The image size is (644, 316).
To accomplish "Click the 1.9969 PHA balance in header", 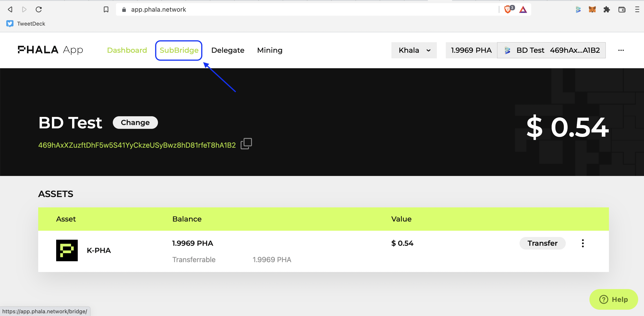I will [471, 50].
